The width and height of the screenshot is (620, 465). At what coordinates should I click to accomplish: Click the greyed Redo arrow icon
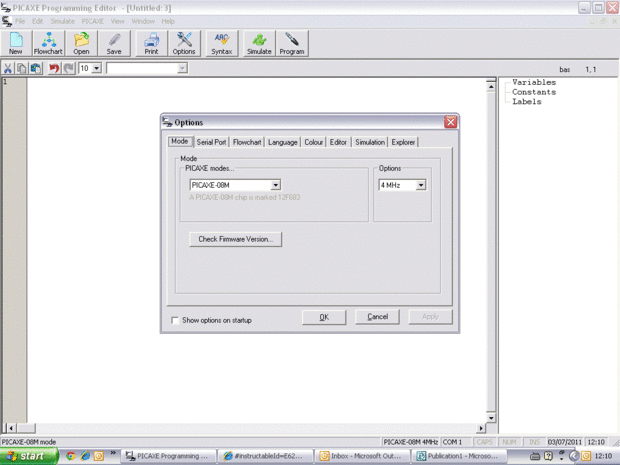(x=69, y=68)
